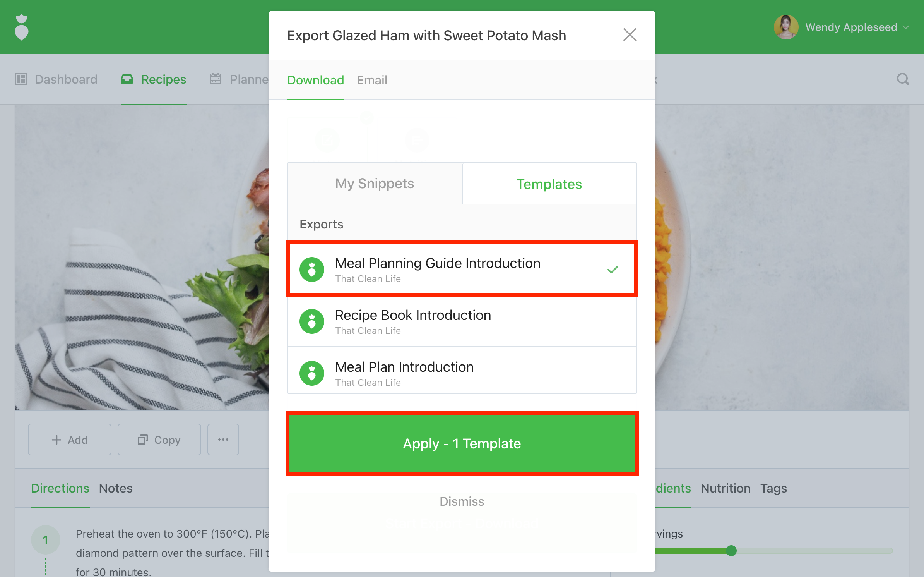Click the servings slider handle
The height and width of the screenshot is (577, 924).
(731, 551)
